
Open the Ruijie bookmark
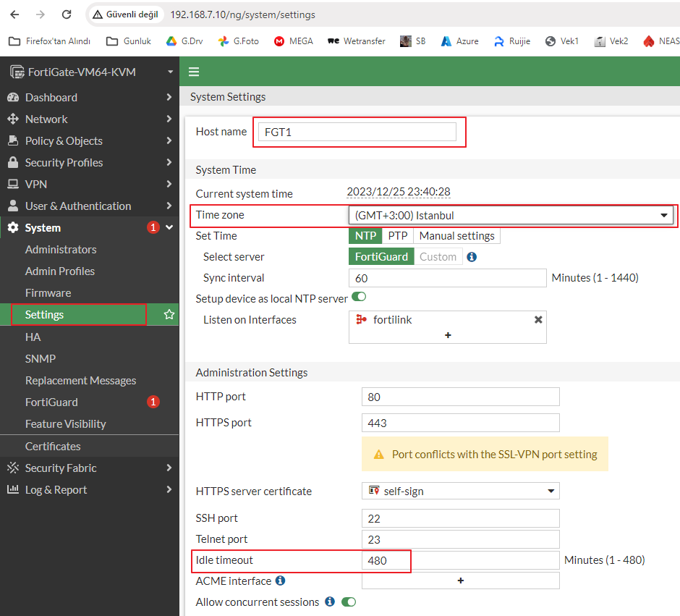pos(512,41)
